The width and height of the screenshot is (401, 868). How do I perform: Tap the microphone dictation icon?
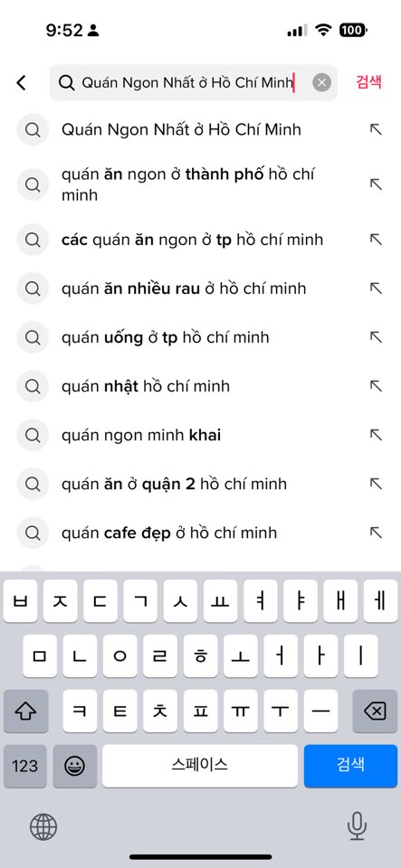pyautogui.click(x=357, y=826)
